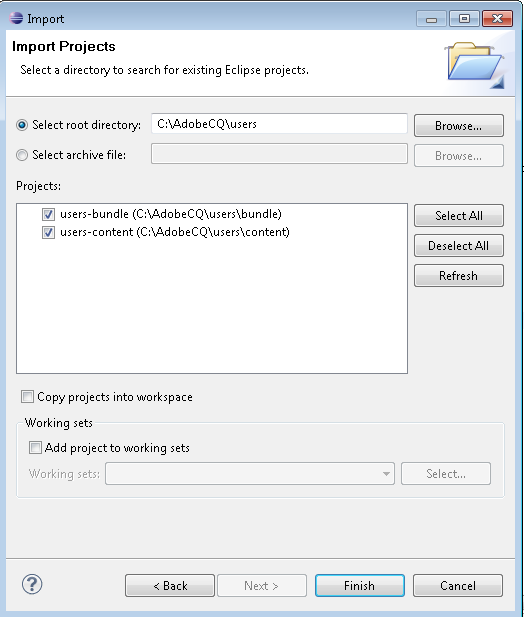The width and height of the screenshot is (524, 617).
Task: Click the Select All button
Action: (x=459, y=216)
